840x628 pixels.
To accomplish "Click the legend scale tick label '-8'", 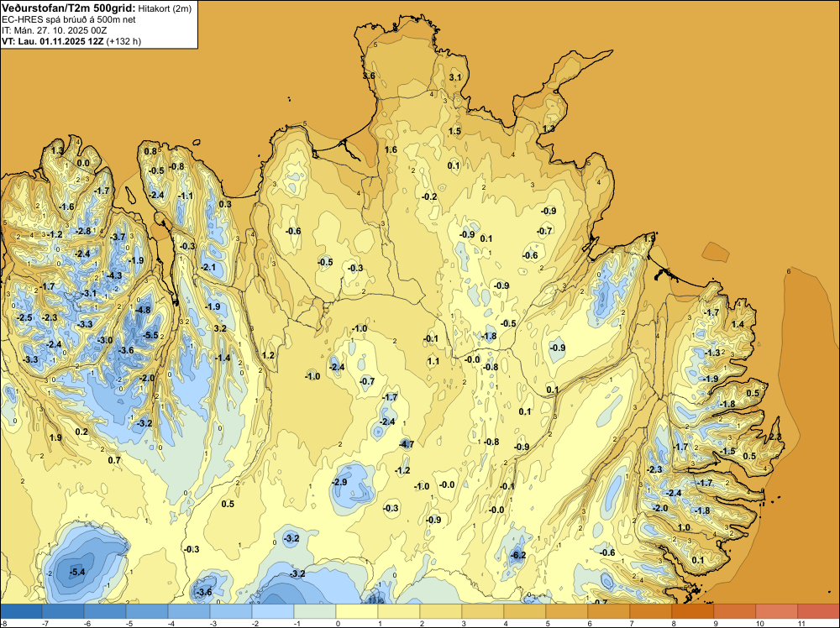I will [x=3, y=623].
